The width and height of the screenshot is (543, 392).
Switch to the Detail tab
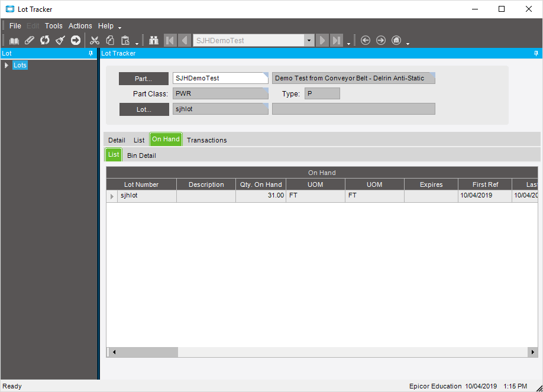[x=117, y=140]
